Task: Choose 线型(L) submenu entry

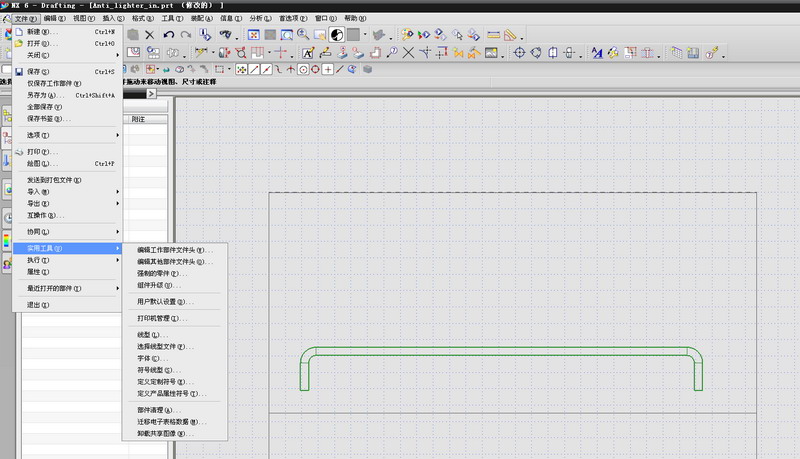Action: (x=174, y=335)
